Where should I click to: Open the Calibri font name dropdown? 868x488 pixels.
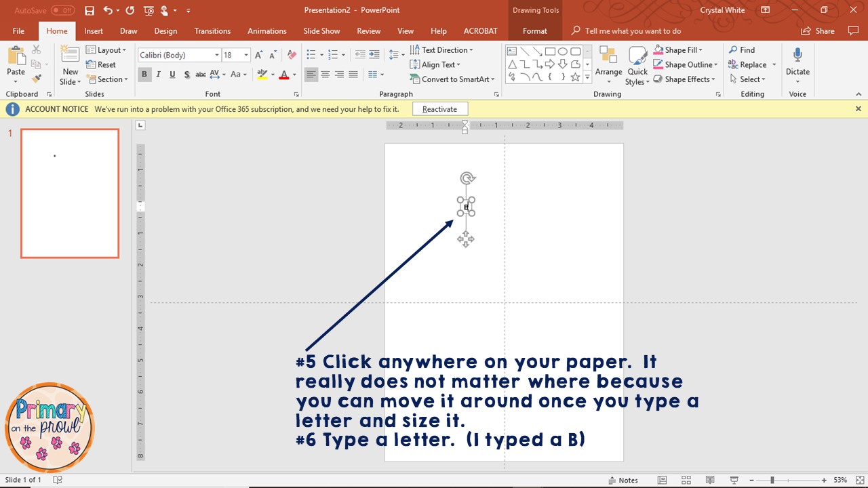[x=216, y=55]
